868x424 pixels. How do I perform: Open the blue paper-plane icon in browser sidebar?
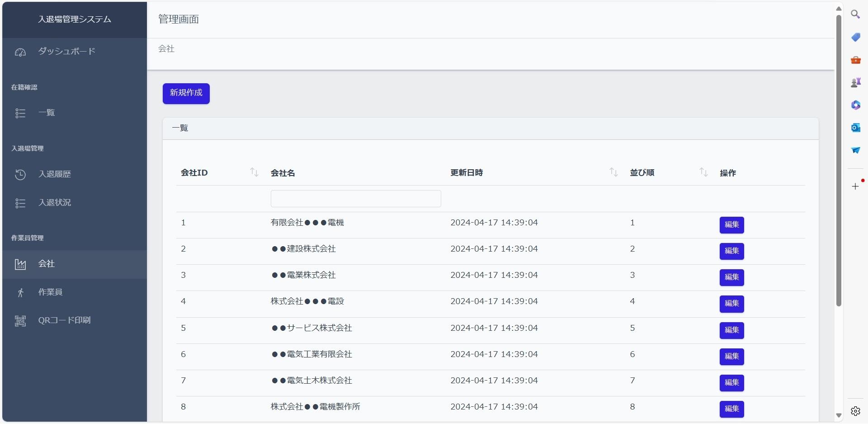(855, 150)
